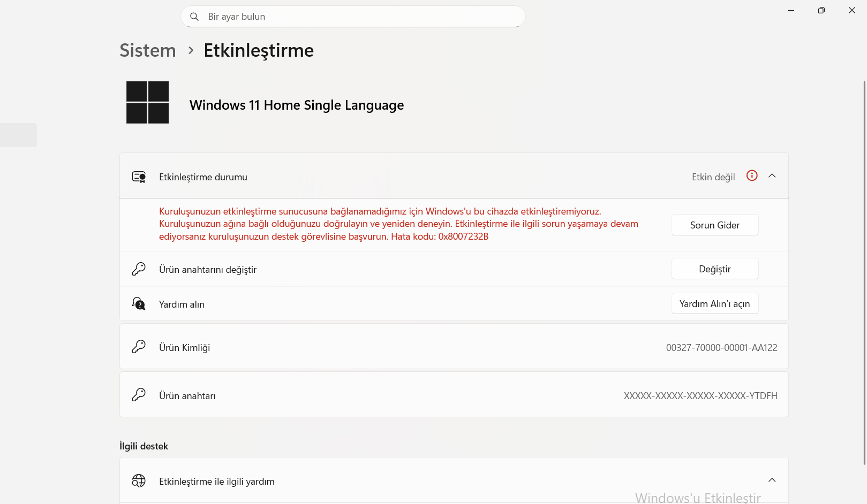Click the red activation error message

click(398, 224)
